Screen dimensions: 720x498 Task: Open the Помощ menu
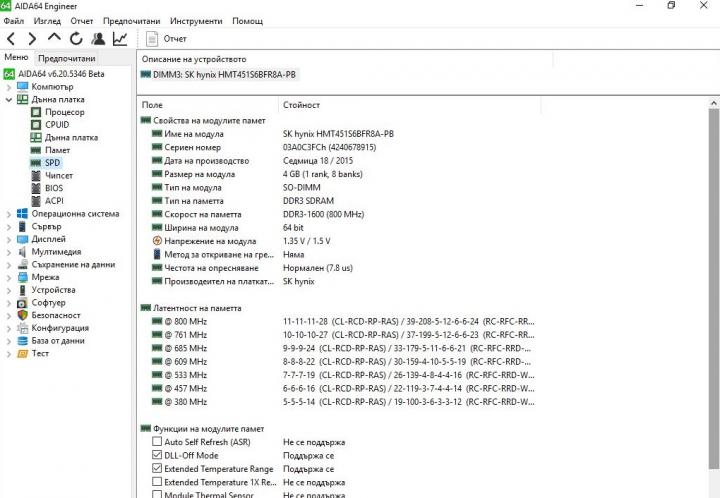point(248,21)
